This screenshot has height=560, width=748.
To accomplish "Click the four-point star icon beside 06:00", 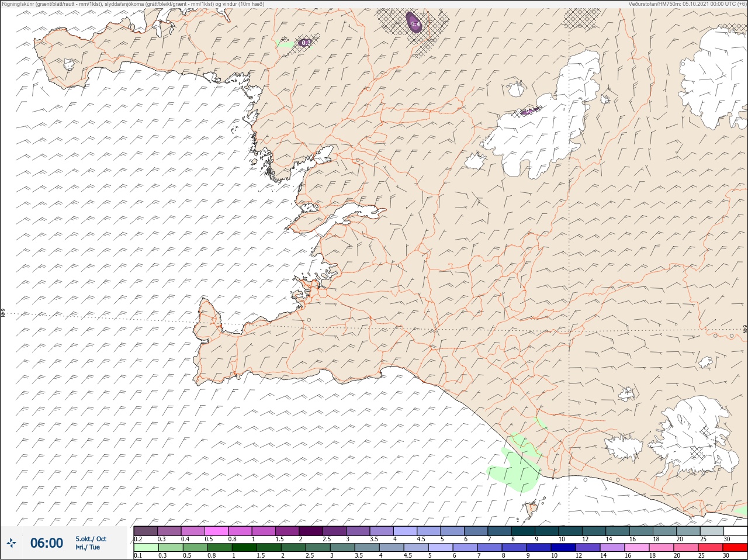I will point(12,543).
